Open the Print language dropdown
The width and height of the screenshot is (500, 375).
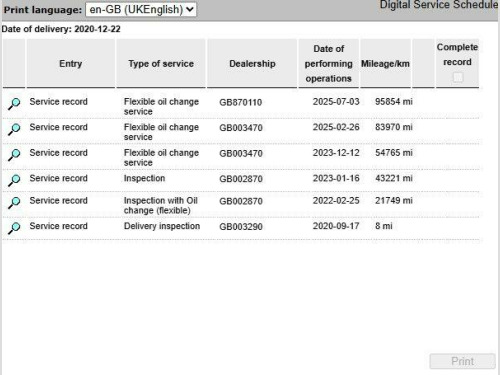click(x=141, y=9)
